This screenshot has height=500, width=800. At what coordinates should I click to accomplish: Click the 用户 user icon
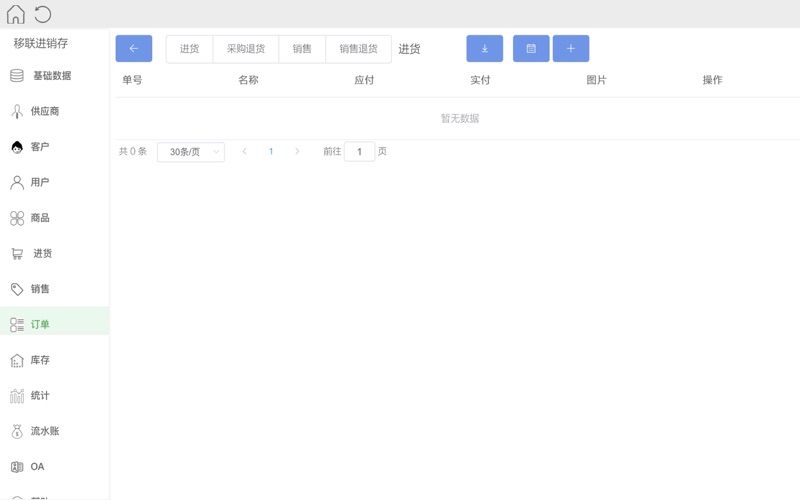[x=17, y=182]
